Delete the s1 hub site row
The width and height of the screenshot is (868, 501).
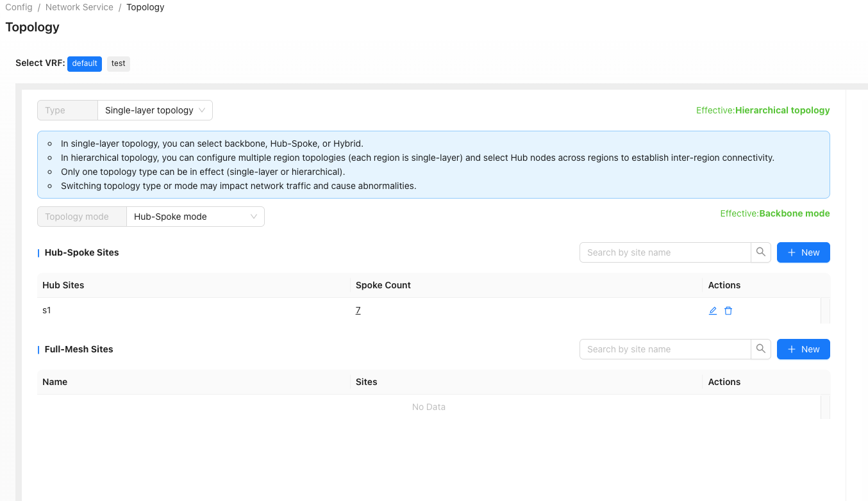pos(728,311)
